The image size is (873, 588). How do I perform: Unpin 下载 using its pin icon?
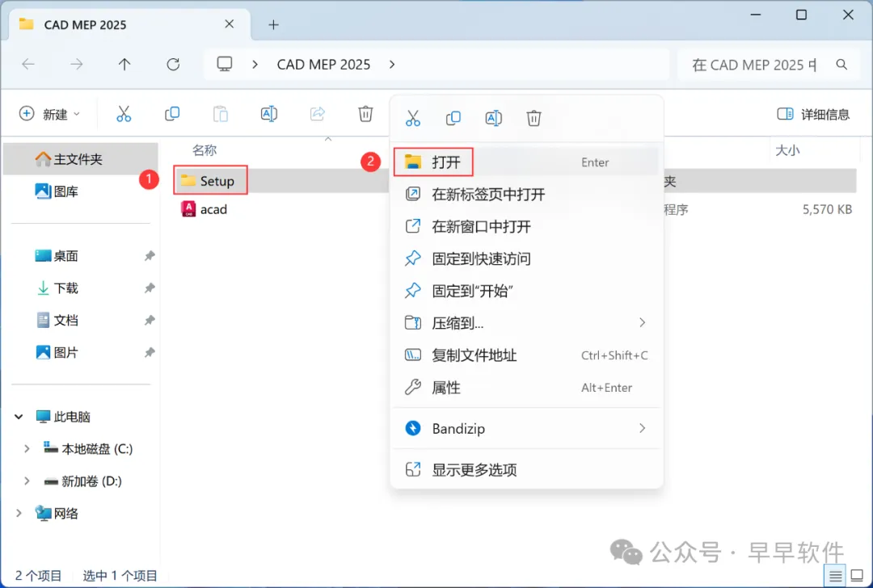(x=150, y=288)
